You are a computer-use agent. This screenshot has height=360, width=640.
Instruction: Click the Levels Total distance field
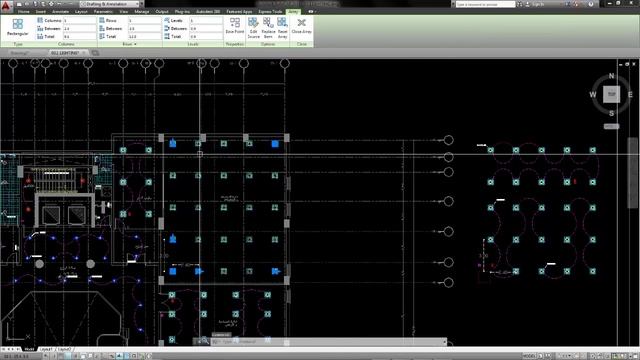coord(206,36)
